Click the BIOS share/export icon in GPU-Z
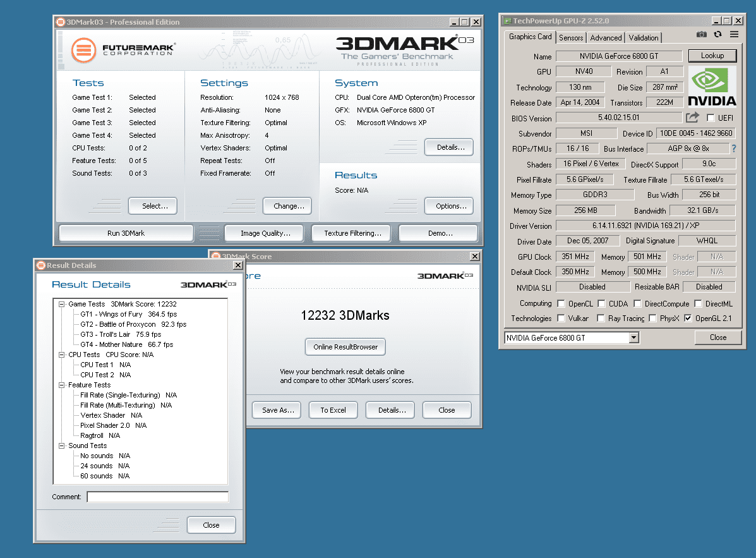 coord(692,117)
